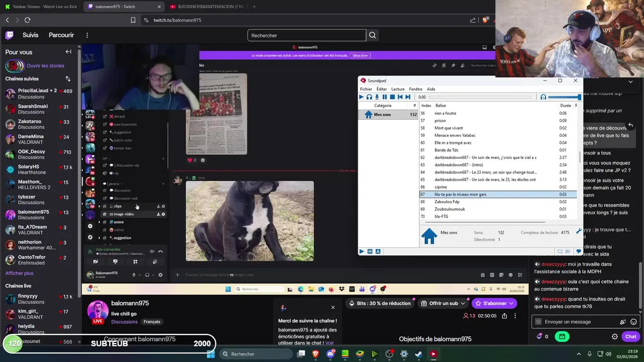Screen dimensions: 644x362
Task: Click the dog photo in the Discord chat
Action: 250,221
